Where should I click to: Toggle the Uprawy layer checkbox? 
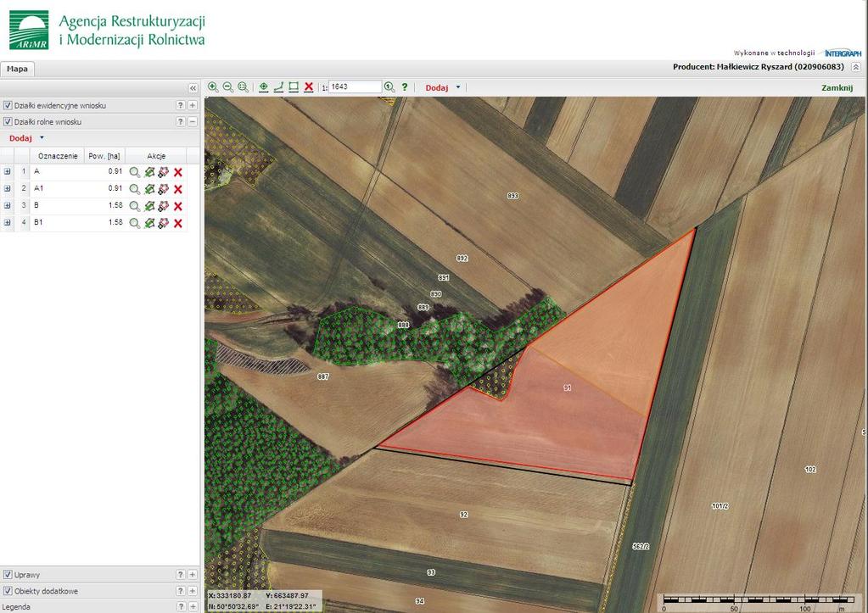pyautogui.click(x=8, y=575)
